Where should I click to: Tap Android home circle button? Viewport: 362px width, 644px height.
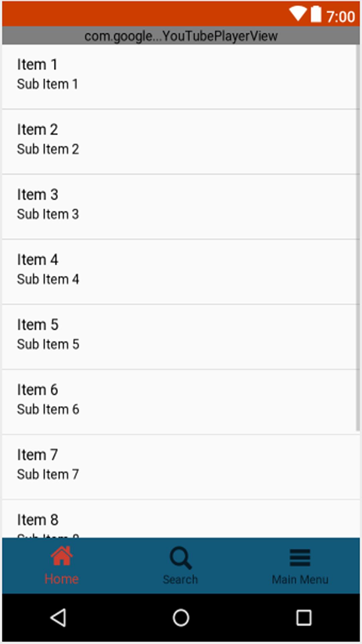pyautogui.click(x=181, y=618)
